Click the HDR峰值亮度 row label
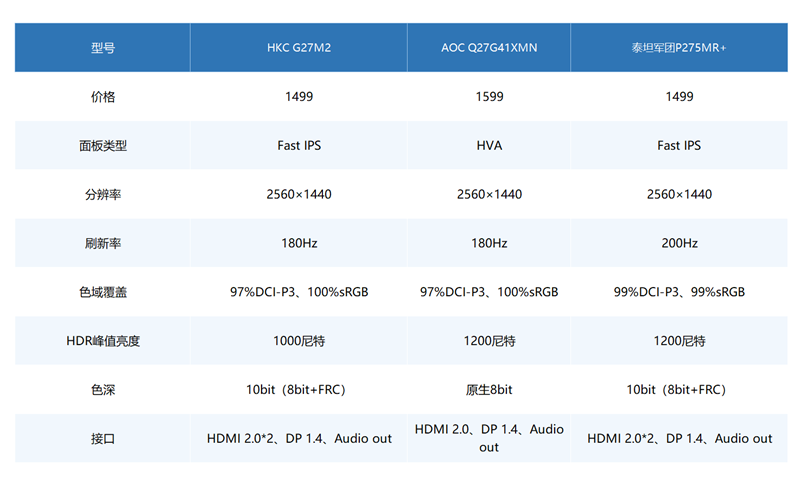The image size is (800, 484). 102,341
